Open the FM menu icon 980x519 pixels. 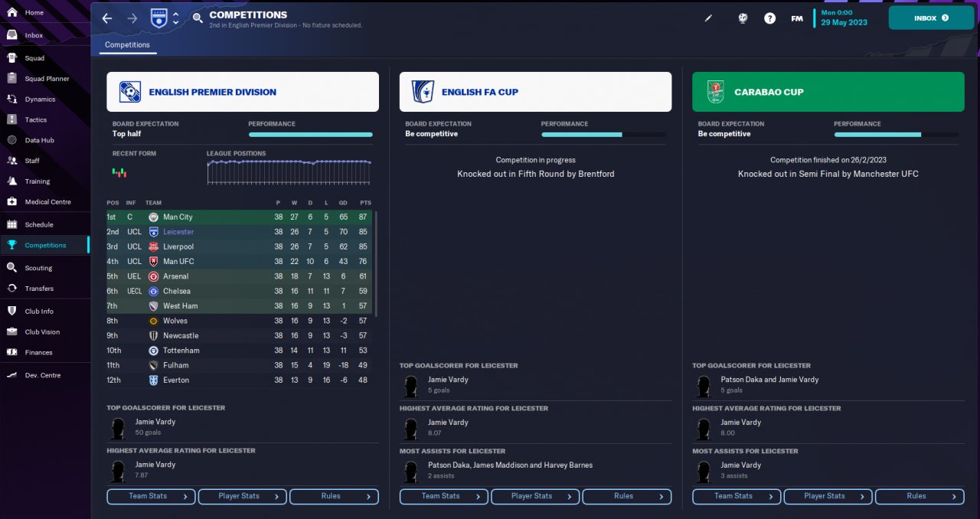pos(797,18)
